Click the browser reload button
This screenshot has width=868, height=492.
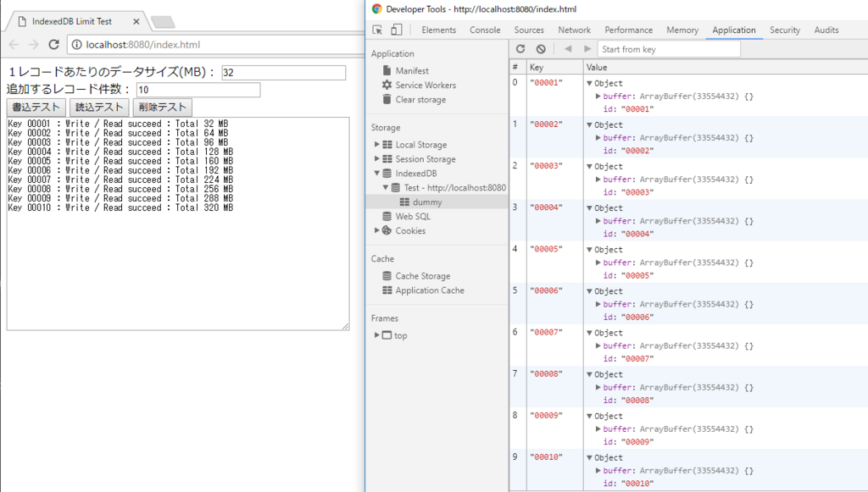[x=53, y=44]
